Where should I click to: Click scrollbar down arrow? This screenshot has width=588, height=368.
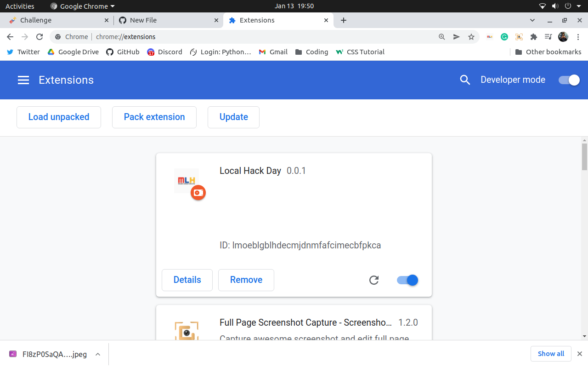tap(584, 336)
